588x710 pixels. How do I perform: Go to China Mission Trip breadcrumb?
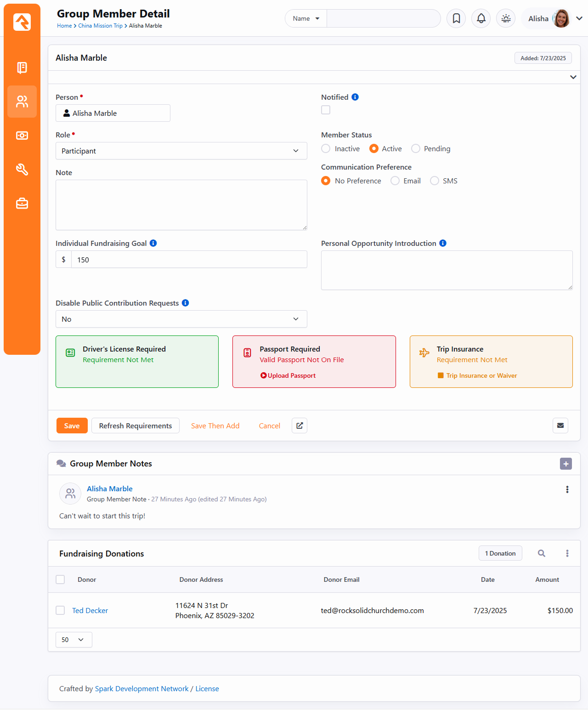coord(100,26)
